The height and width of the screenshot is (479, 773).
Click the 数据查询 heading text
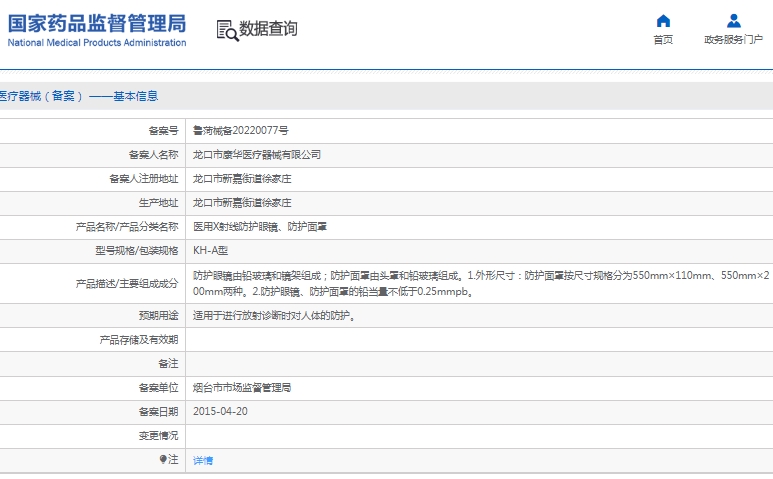tap(268, 29)
